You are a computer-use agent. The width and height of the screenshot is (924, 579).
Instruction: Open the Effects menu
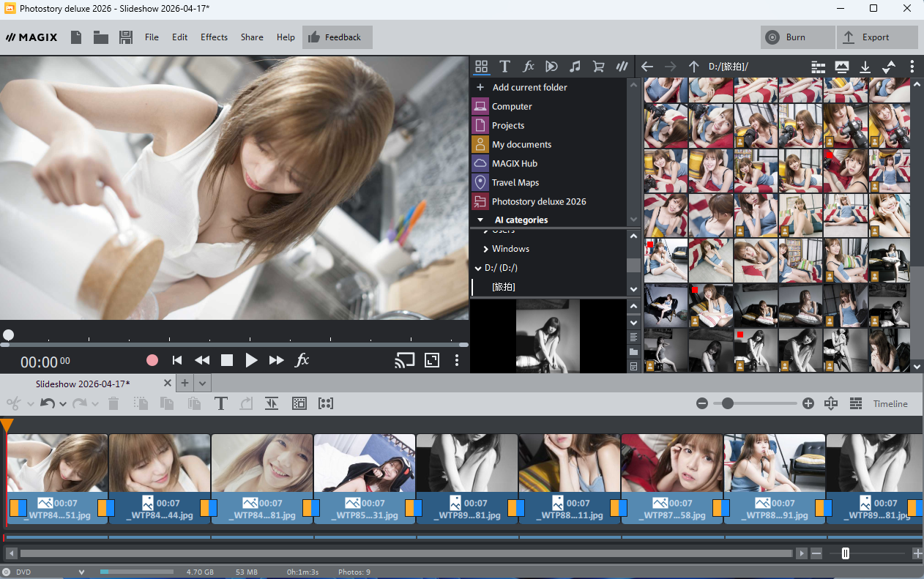click(214, 37)
